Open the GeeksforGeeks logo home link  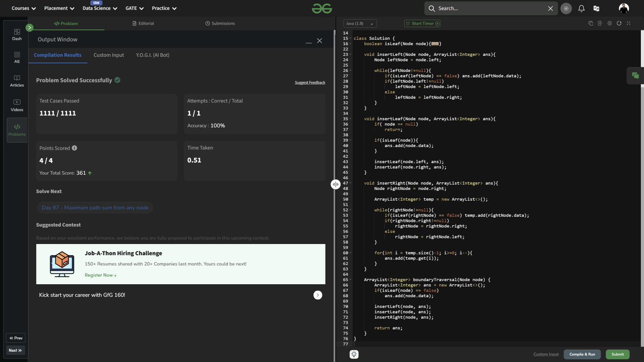tap(322, 8)
